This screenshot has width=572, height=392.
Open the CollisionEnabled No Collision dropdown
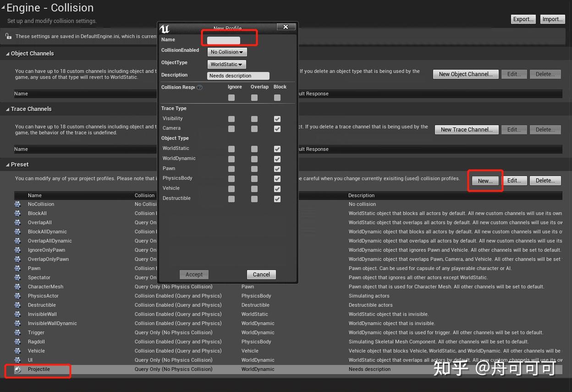click(x=227, y=52)
